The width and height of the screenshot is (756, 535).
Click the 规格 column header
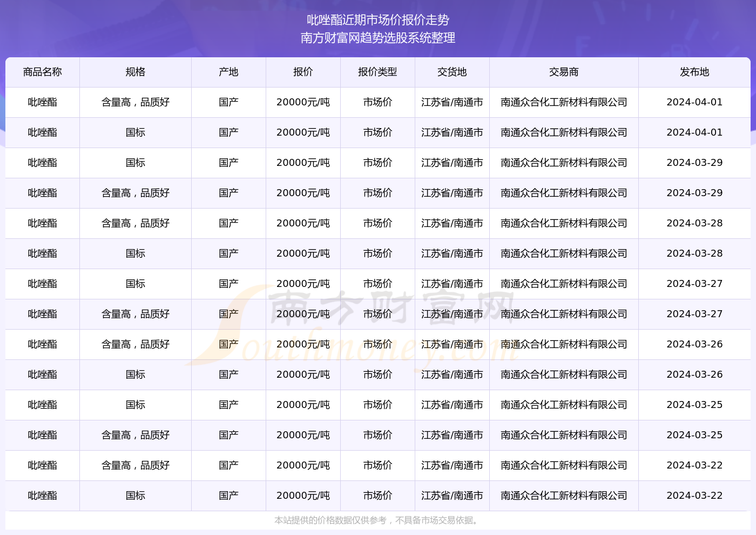(136, 72)
